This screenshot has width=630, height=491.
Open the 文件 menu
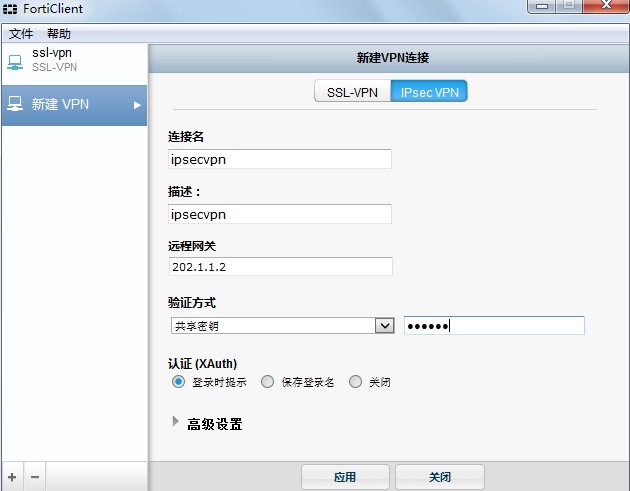20,34
